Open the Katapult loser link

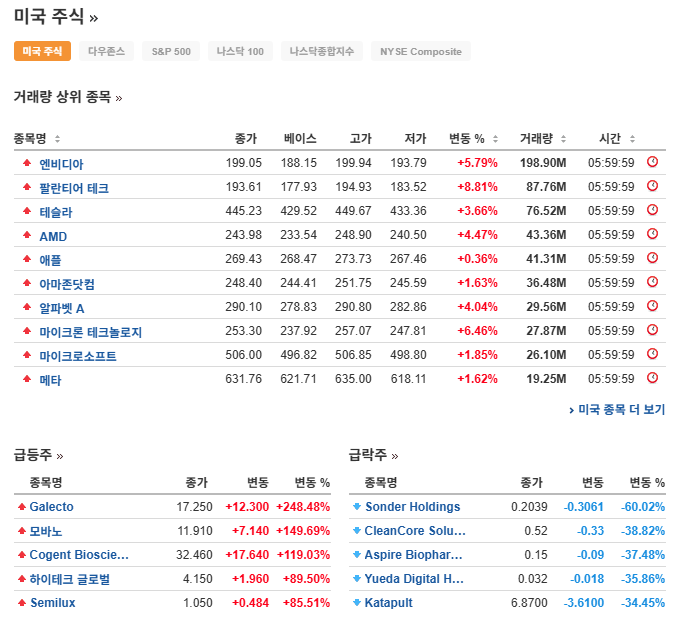click(x=388, y=603)
